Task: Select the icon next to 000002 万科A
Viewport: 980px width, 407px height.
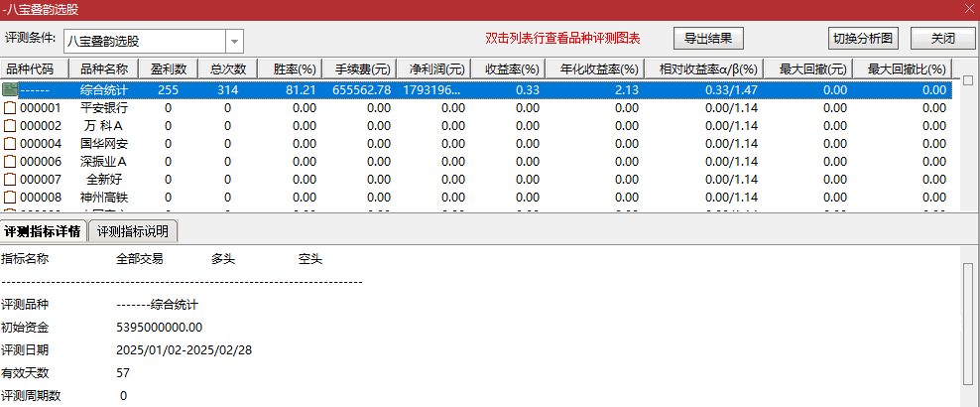Action: [x=11, y=126]
